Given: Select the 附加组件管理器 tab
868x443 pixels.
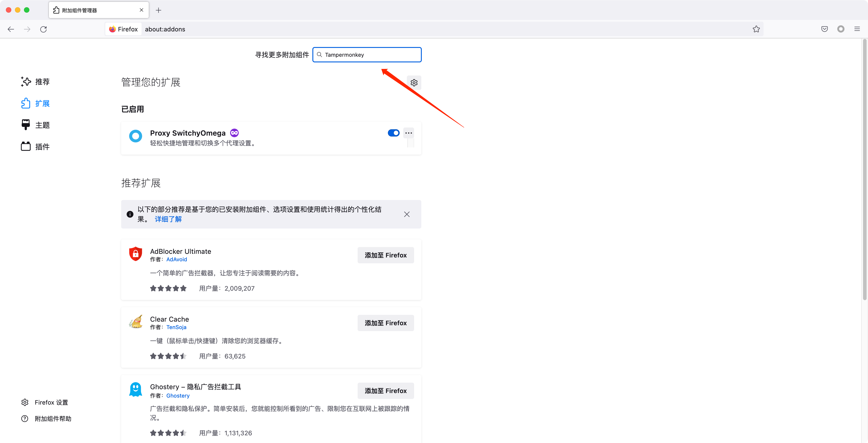Looking at the screenshot, I should (x=99, y=10).
